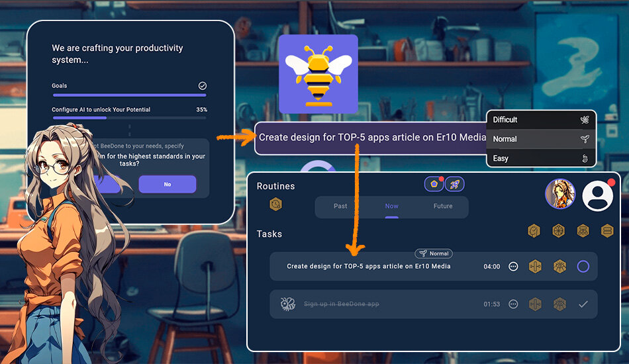Switch to the Now tab
629x364 pixels.
point(391,206)
